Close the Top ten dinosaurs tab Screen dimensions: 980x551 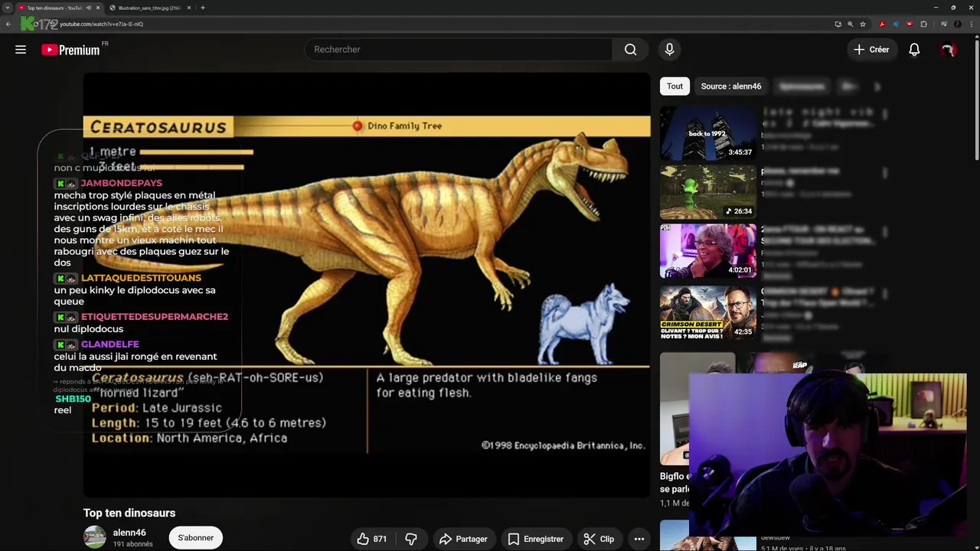pos(98,8)
